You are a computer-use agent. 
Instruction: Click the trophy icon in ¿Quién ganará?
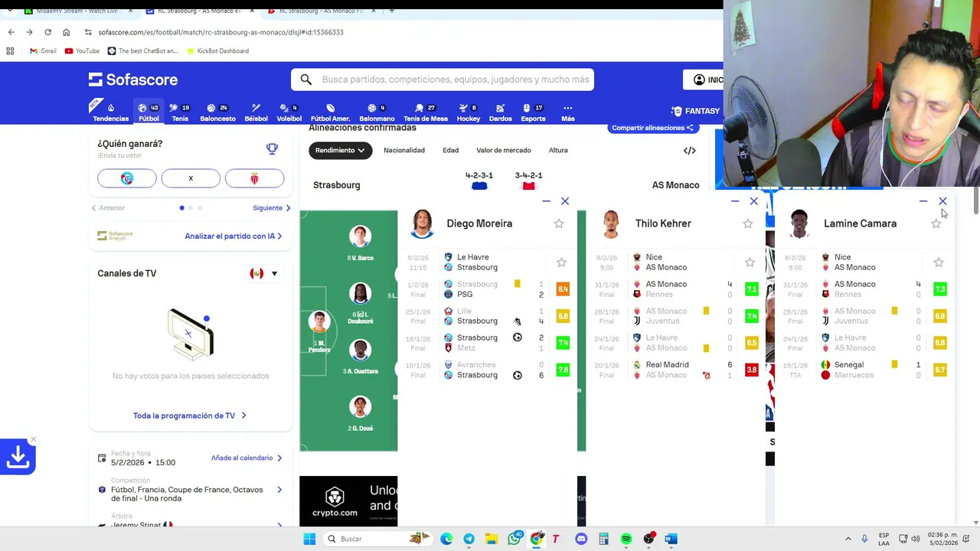pyautogui.click(x=272, y=148)
